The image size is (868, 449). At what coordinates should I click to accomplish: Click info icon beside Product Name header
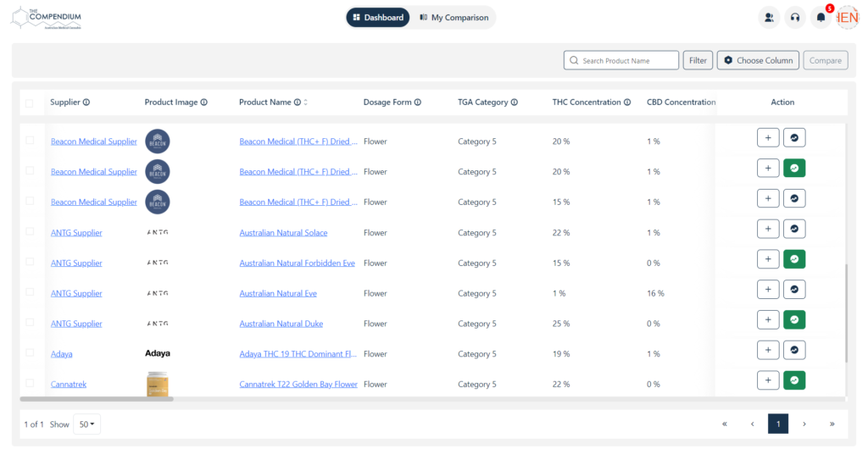[298, 103]
